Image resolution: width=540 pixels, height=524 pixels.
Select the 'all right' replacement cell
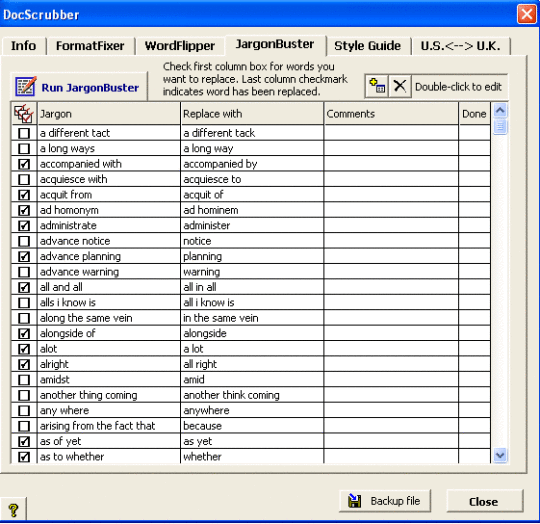pos(252,364)
